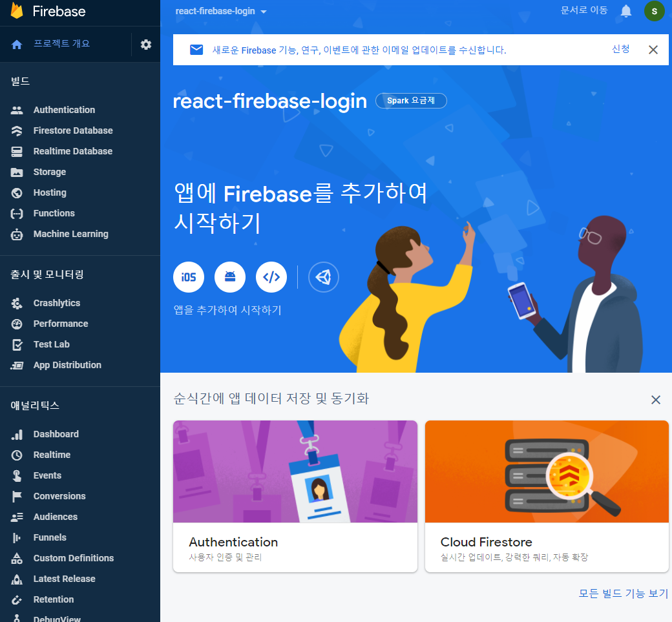Open the Cloud Firestore feature card
The width and height of the screenshot is (672, 622).
pos(547,496)
